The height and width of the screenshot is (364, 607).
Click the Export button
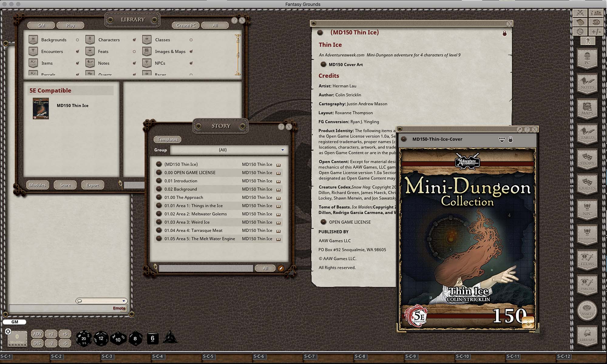(93, 185)
